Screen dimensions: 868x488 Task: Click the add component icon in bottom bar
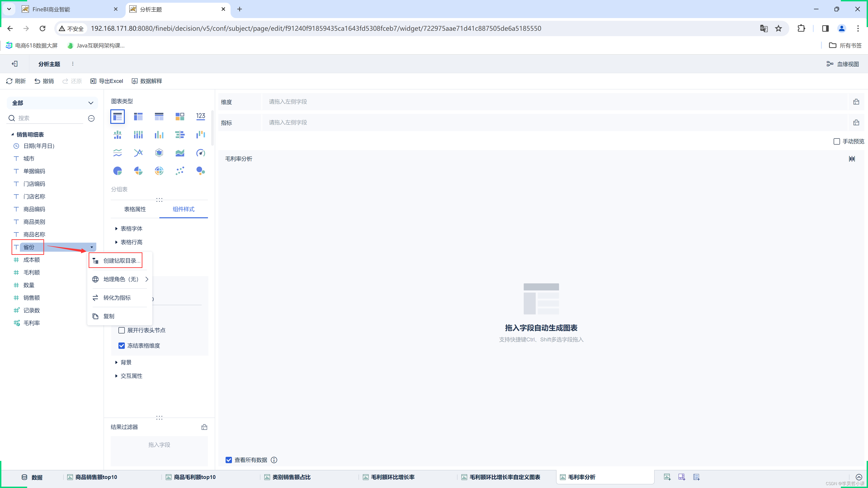667,477
